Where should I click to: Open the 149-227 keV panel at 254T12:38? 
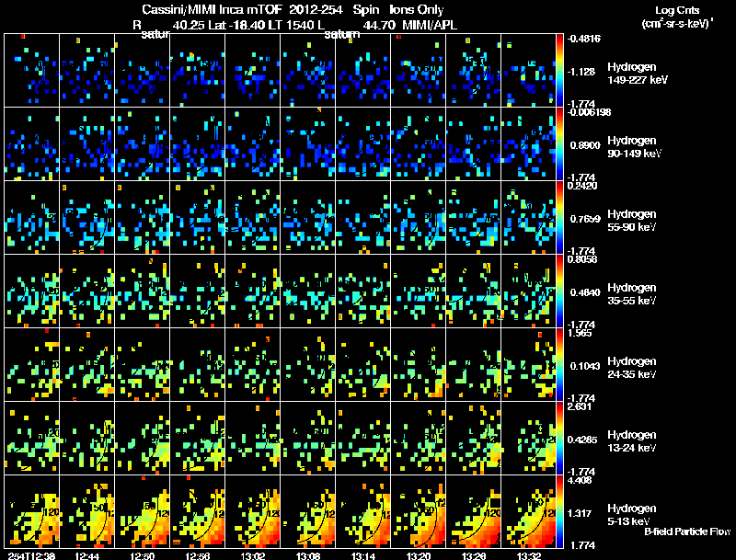tap(31, 71)
